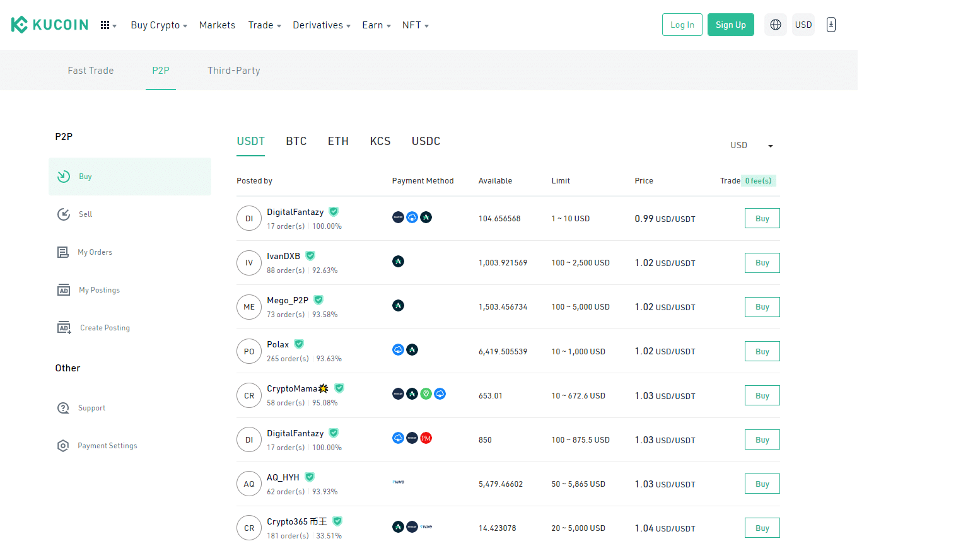Select the BTC coin tab

(296, 141)
